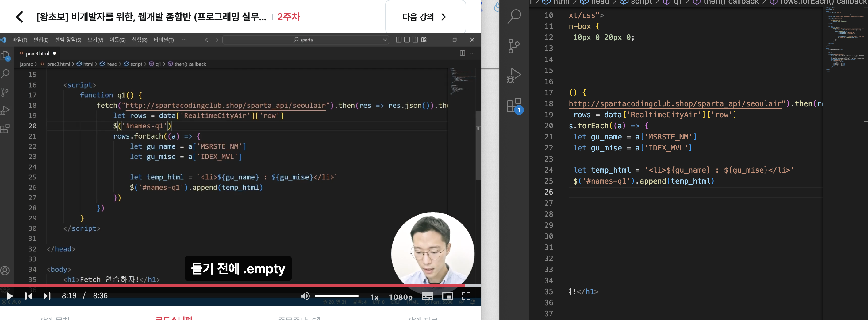Screen dimensions: 868x320
Task: Open the 보기(V) menu
Action: pos(95,40)
